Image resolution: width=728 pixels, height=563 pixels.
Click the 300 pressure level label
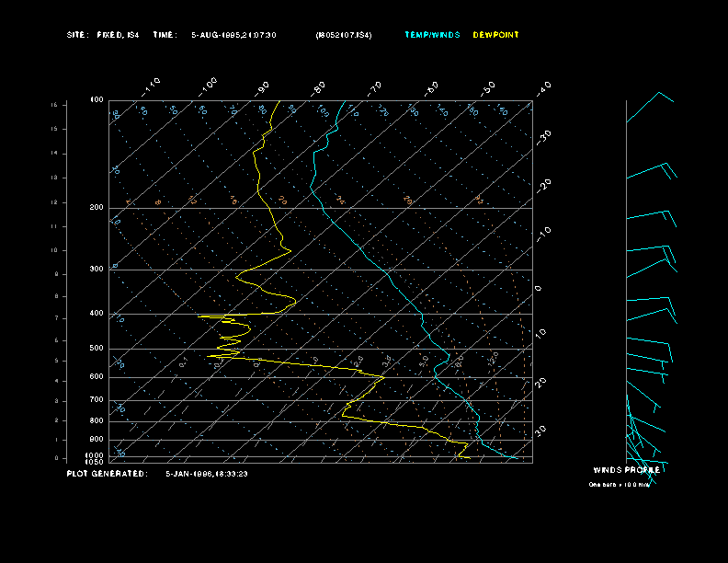(x=97, y=270)
